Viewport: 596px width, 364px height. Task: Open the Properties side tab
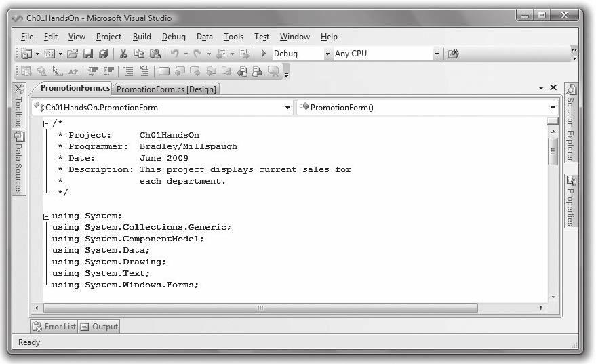pos(570,201)
